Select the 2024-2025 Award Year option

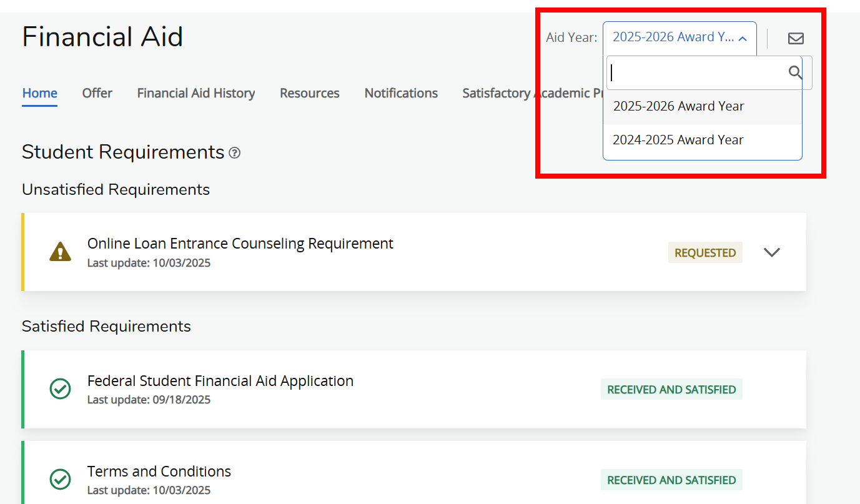679,139
